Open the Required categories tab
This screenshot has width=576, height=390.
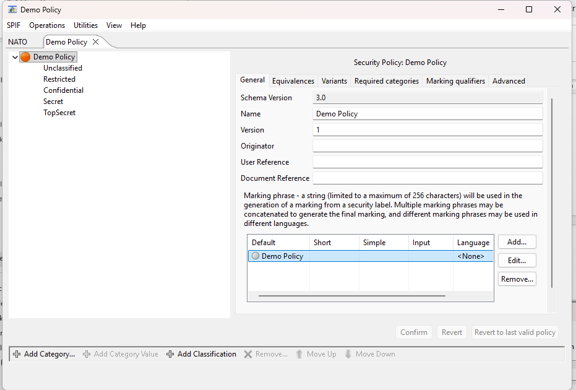[386, 81]
